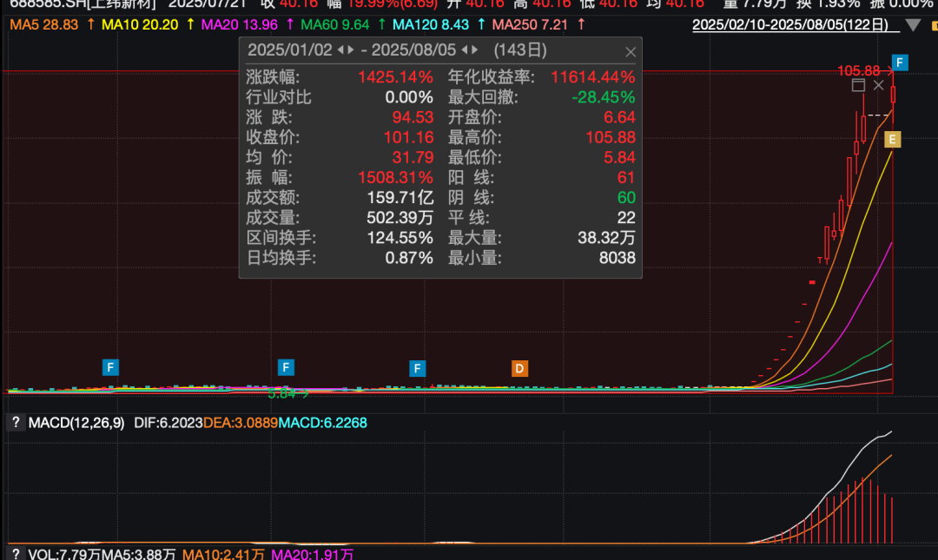Image resolution: width=938 pixels, height=560 pixels.
Task: Step the 2025/01/02 start date backward
Action: (340, 50)
